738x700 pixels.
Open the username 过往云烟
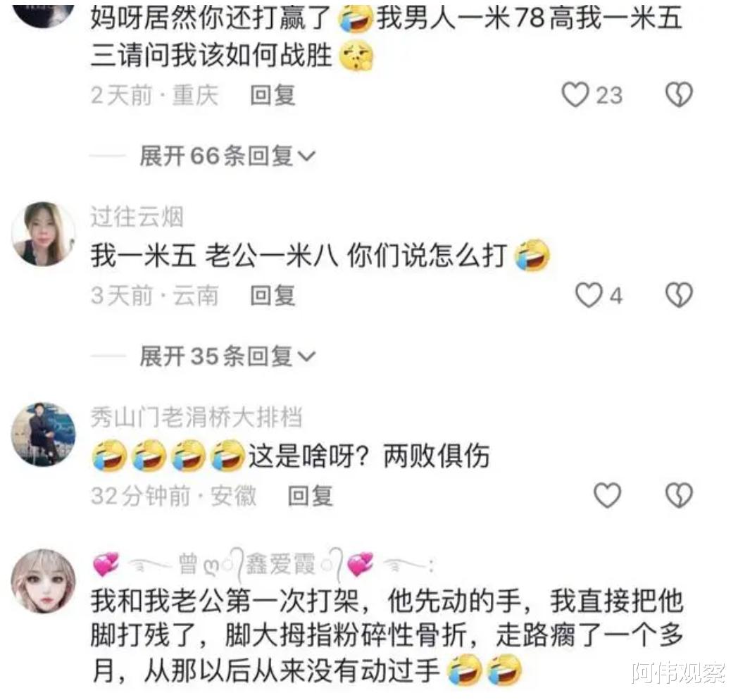(x=137, y=217)
